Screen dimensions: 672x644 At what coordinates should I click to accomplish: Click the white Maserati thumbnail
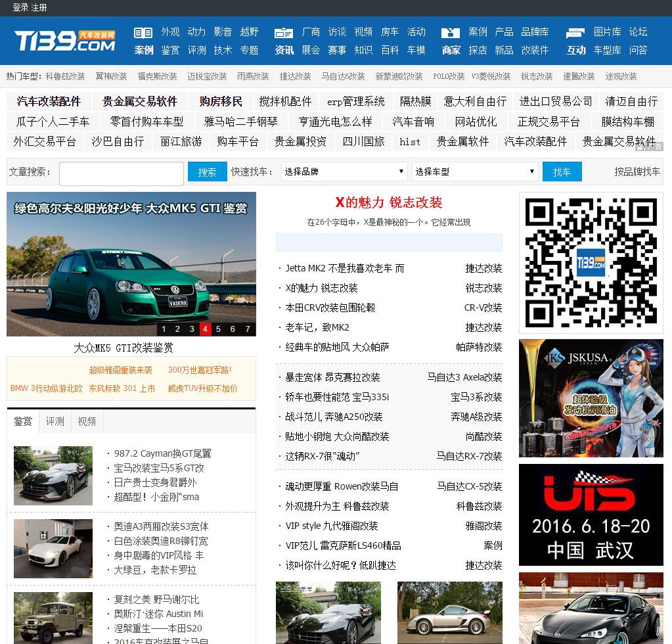tap(53, 549)
